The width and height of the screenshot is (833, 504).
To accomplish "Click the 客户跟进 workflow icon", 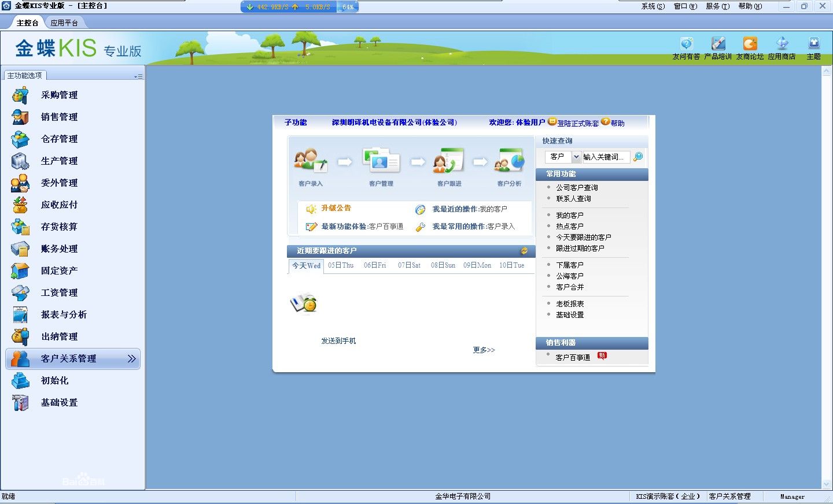I will point(448,160).
